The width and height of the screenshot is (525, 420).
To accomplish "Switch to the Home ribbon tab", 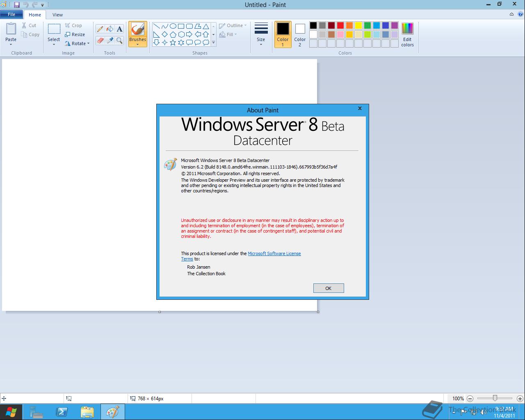I will click(x=35, y=15).
